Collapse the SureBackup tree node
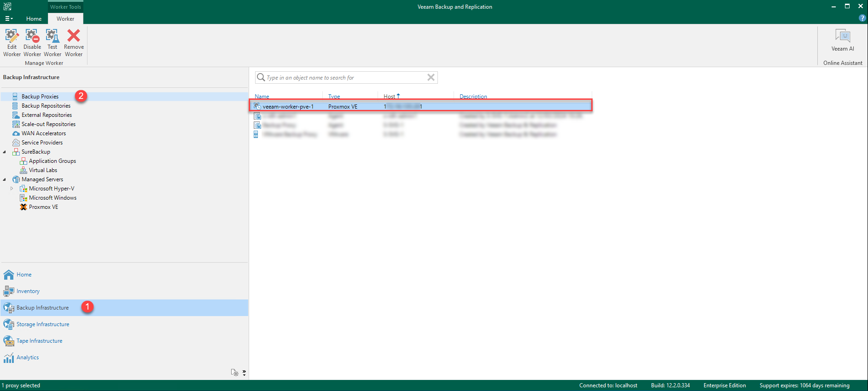Image resolution: width=868 pixels, height=391 pixels. 5,152
